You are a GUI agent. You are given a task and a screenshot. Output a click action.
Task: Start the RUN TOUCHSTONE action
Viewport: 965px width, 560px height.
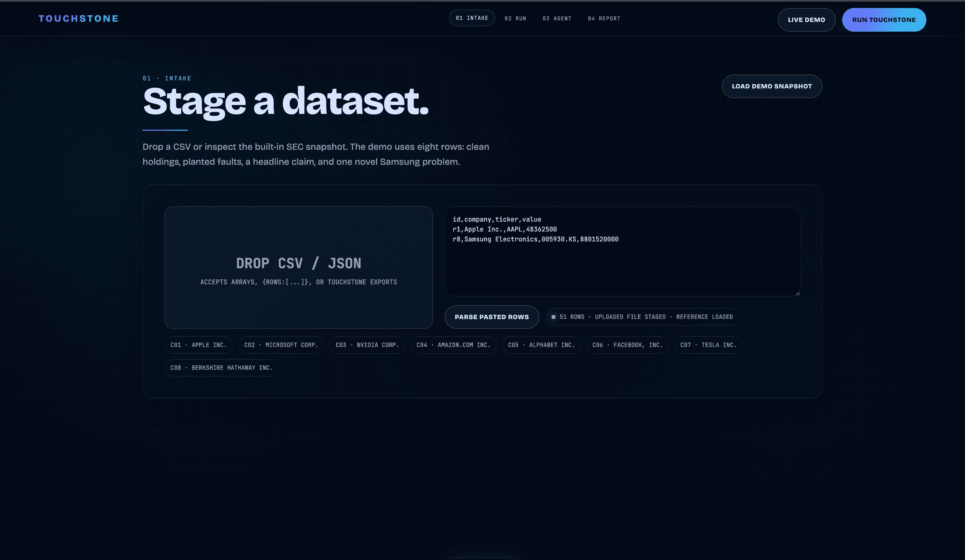884,20
